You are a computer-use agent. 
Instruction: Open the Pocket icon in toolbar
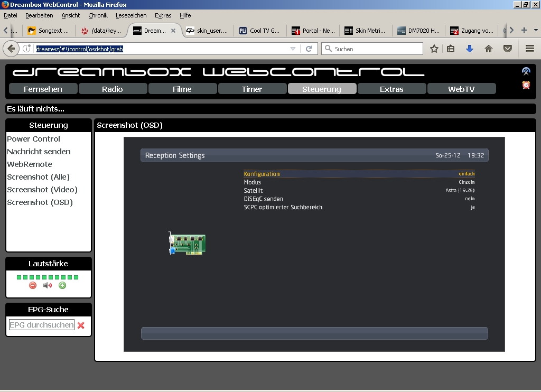pos(508,49)
